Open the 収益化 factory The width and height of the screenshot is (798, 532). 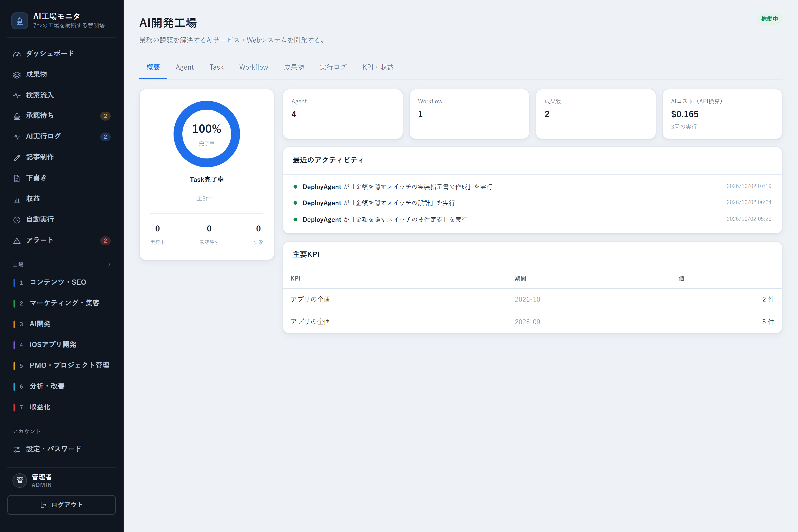[x=61, y=407]
